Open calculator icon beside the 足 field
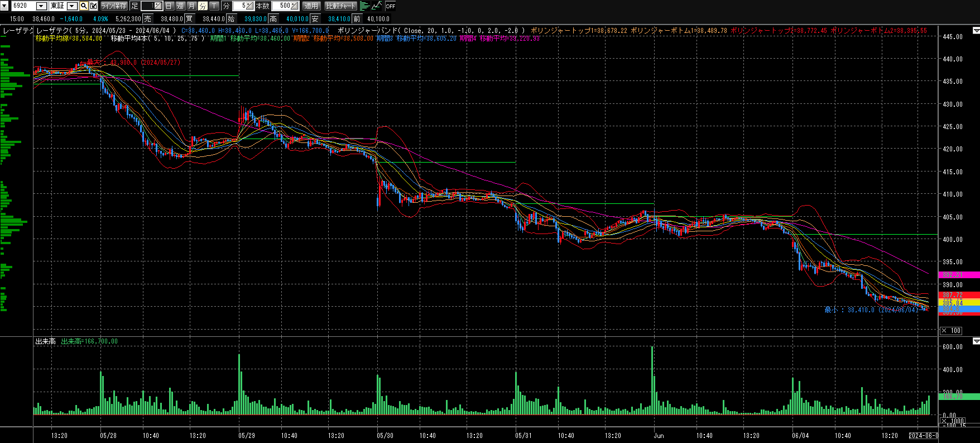Viewport: 980px width, 443px height. (158, 6)
